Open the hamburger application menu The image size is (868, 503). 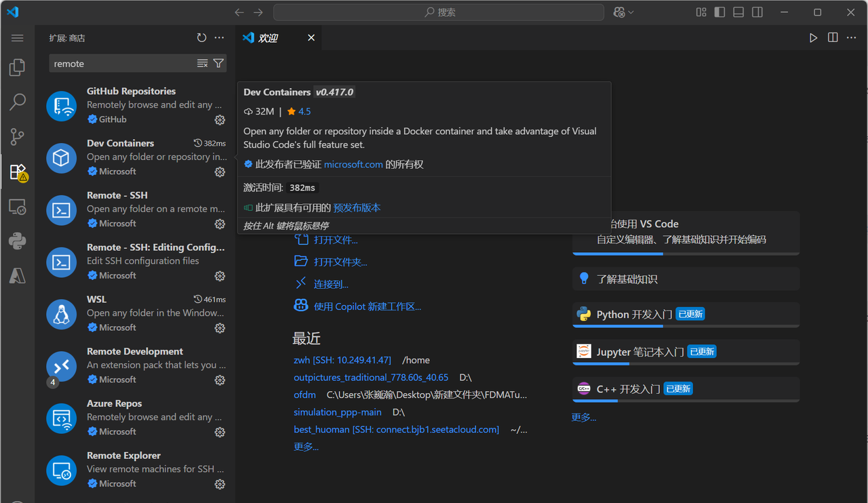[18, 38]
